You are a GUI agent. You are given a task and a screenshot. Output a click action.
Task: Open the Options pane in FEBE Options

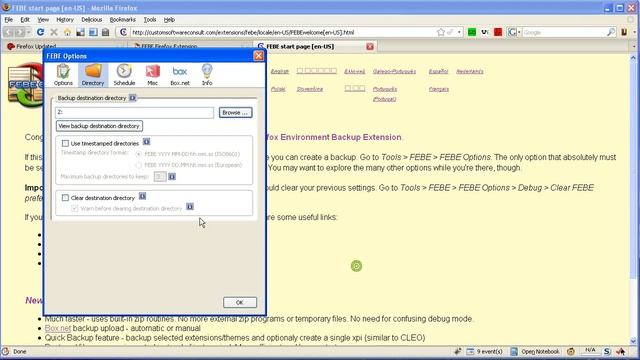click(x=63, y=75)
